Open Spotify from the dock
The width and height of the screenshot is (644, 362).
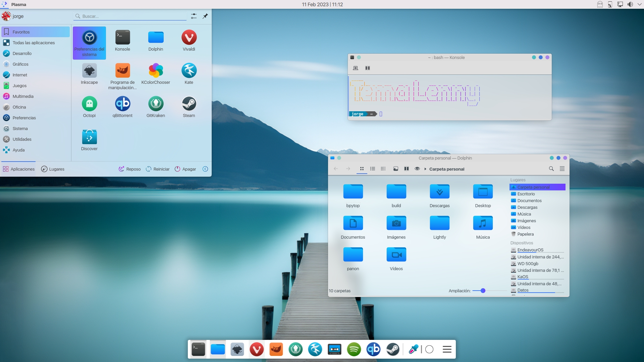tap(354, 349)
